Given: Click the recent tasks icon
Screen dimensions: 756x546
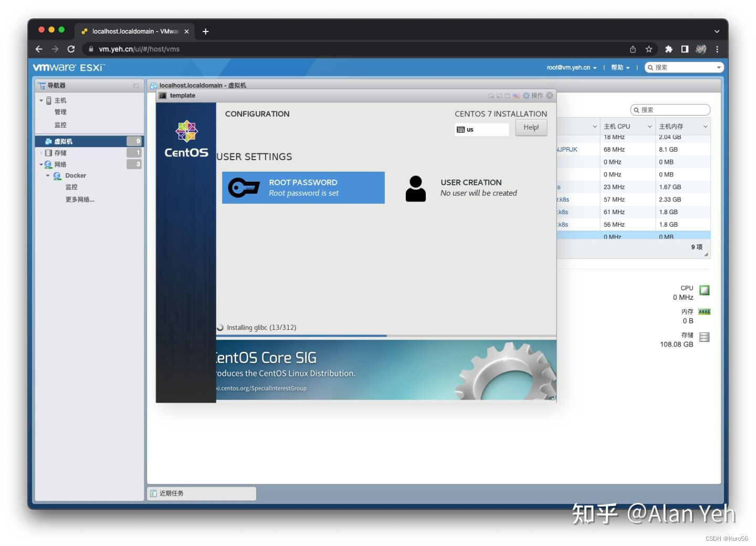Looking at the screenshot, I should tap(153, 493).
